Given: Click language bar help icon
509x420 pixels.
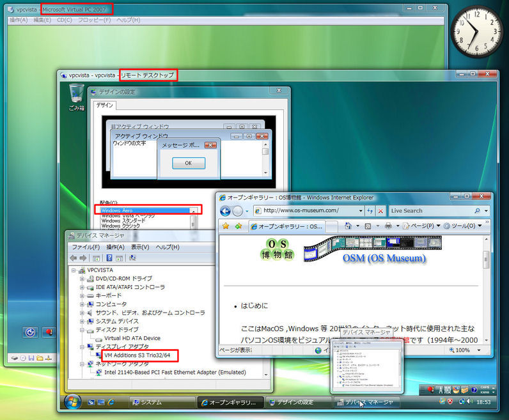Looking at the screenshot, I should click(474, 390).
